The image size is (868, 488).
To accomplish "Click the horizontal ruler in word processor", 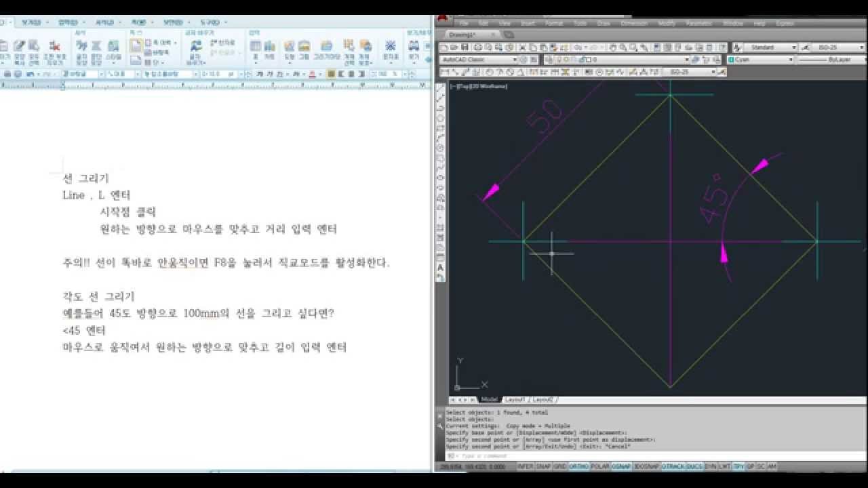I will click(216, 85).
